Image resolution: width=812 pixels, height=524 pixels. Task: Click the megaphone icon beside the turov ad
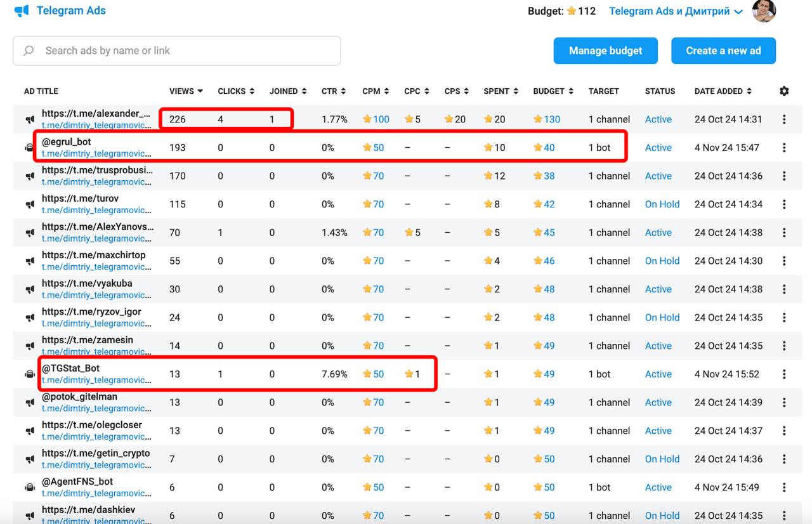click(30, 204)
